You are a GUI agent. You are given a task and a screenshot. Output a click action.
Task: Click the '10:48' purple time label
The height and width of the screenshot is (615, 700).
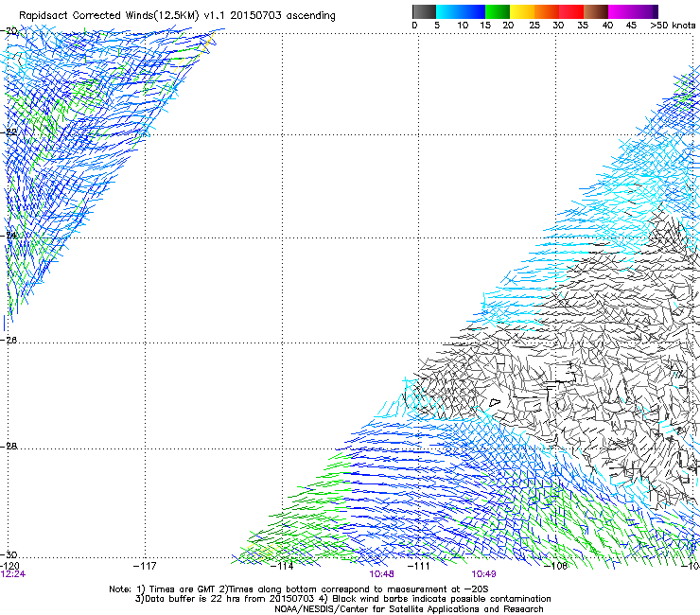[382, 574]
